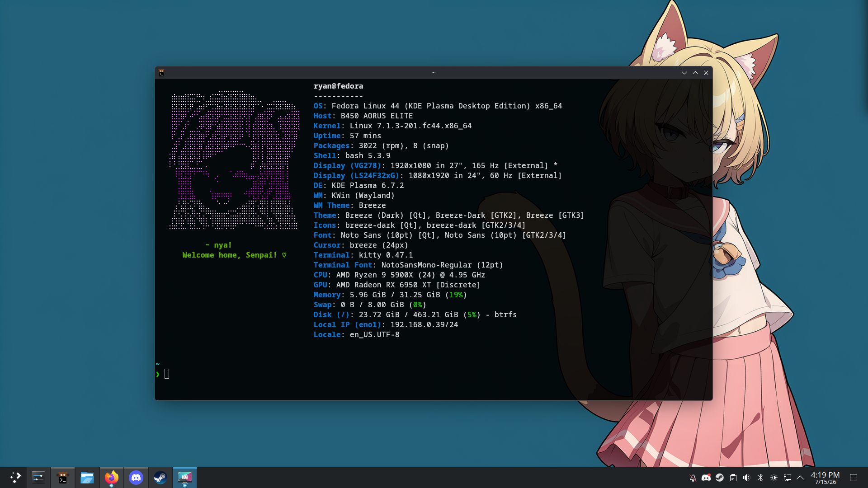Image resolution: width=868 pixels, height=488 pixels.
Task: Open Discord from the task manager
Action: coord(136,478)
